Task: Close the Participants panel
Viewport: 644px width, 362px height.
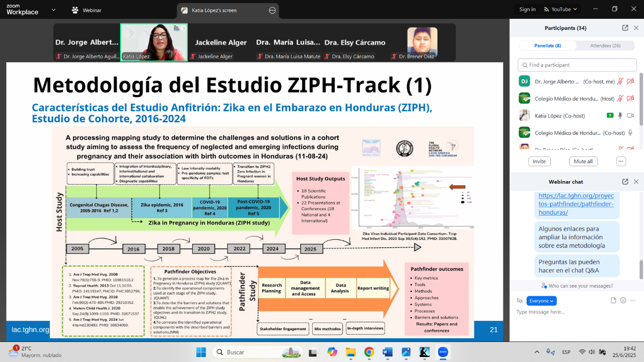Action: pos(636,28)
